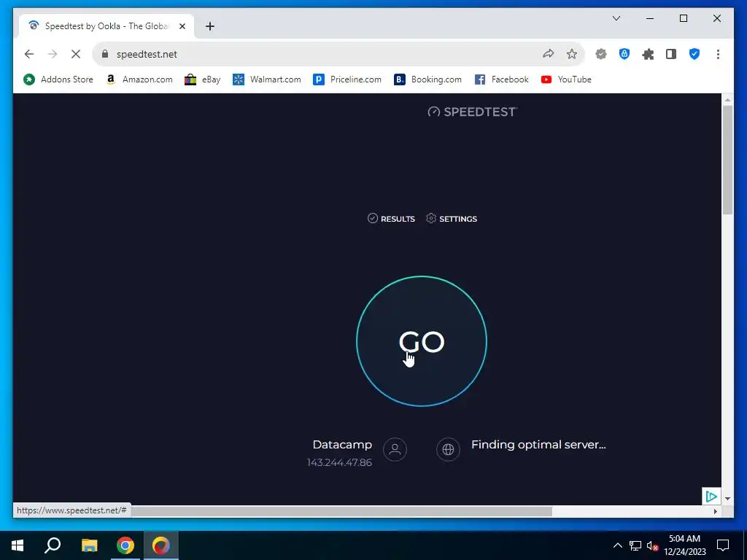The height and width of the screenshot is (560, 747).
Task: Open Google Chrome from the taskbar
Action: (x=125, y=545)
